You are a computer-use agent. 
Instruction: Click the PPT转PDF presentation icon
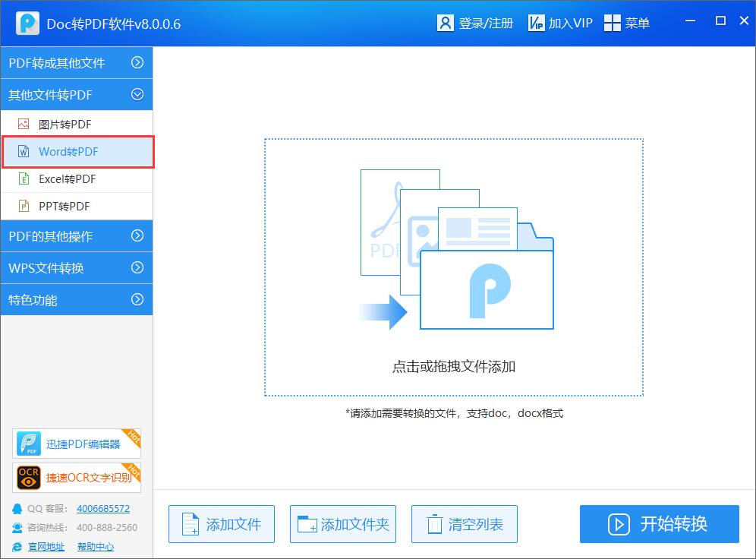[25, 206]
